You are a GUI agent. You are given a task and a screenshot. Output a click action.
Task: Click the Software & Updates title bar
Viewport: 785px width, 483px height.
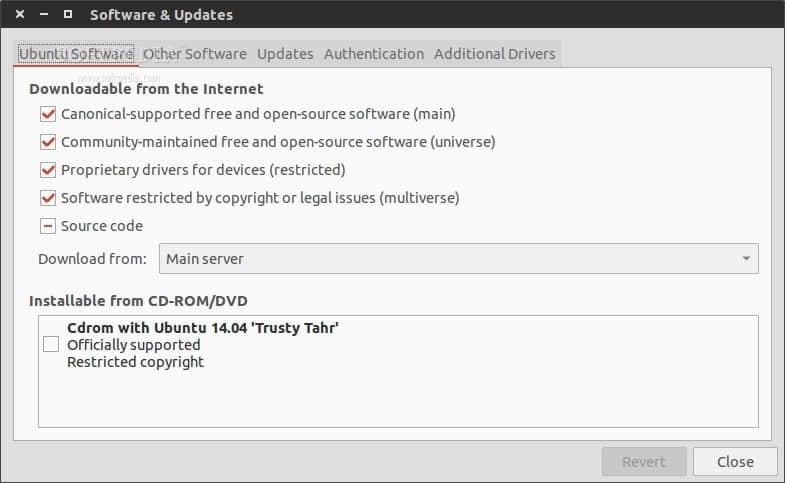coord(400,15)
